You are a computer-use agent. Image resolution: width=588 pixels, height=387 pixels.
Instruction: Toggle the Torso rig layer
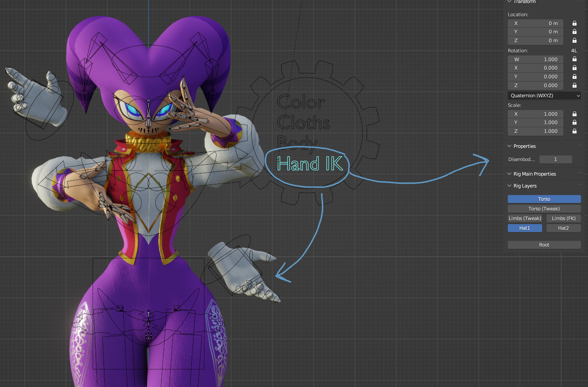coord(544,199)
